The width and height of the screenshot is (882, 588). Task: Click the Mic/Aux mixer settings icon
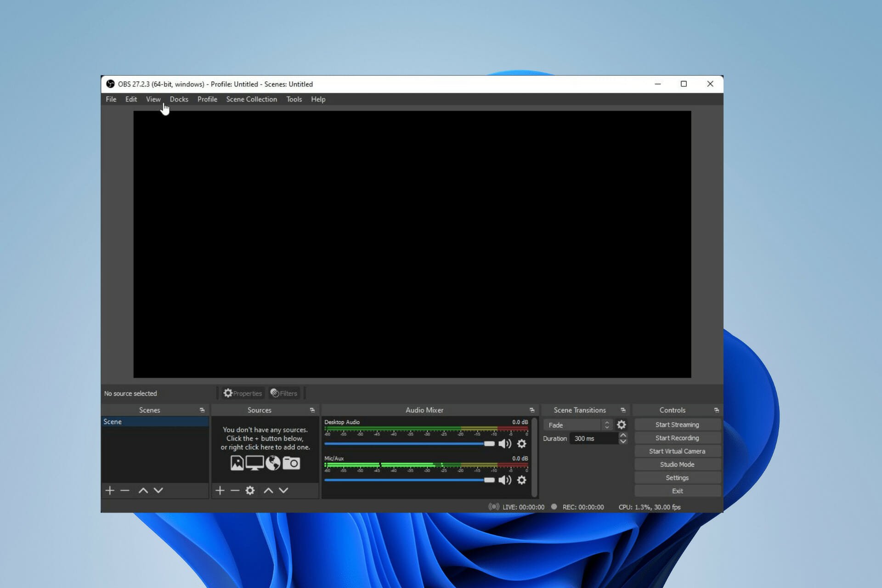point(522,480)
